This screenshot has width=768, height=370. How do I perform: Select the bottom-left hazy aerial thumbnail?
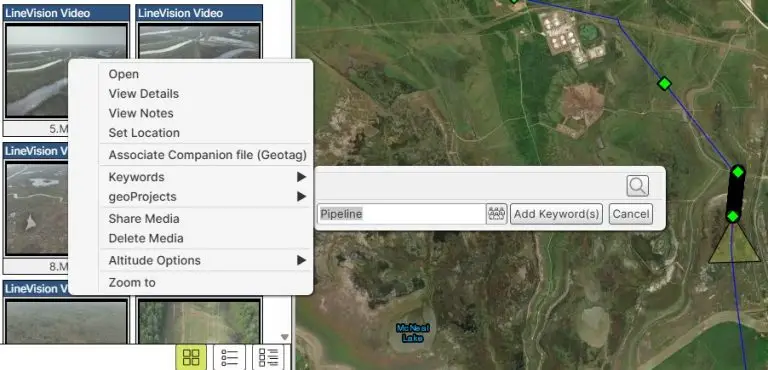click(x=66, y=321)
